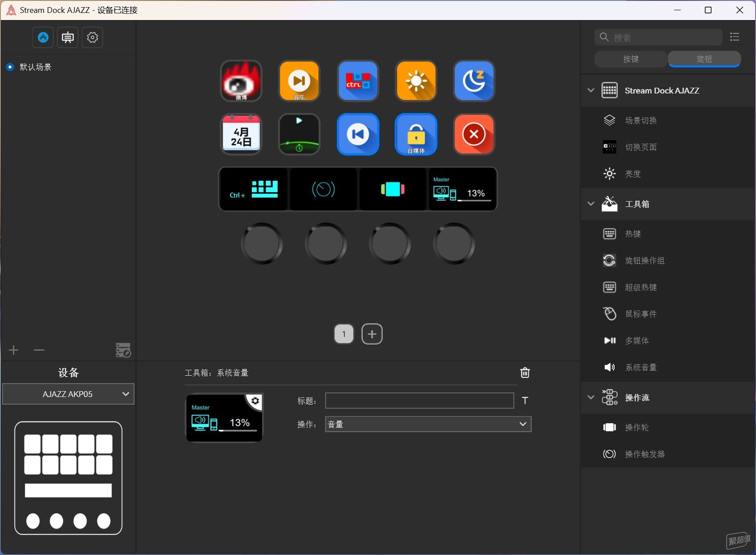Click the blue moon sleep key

474,81
